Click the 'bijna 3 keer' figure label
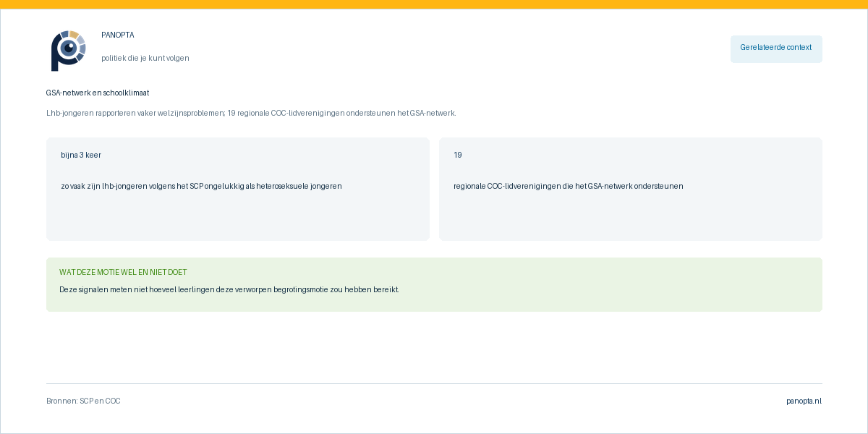 (x=81, y=155)
